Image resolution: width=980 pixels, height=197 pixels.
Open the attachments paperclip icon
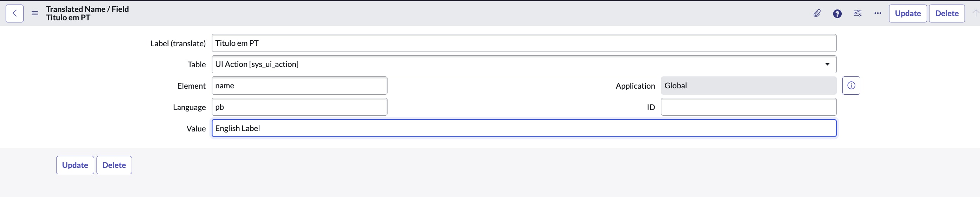[x=817, y=13]
